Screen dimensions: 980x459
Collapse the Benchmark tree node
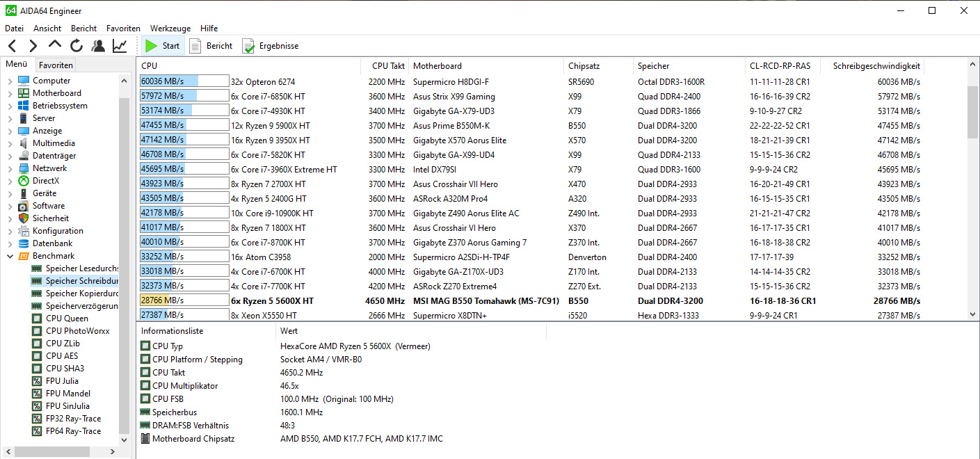click(10, 256)
